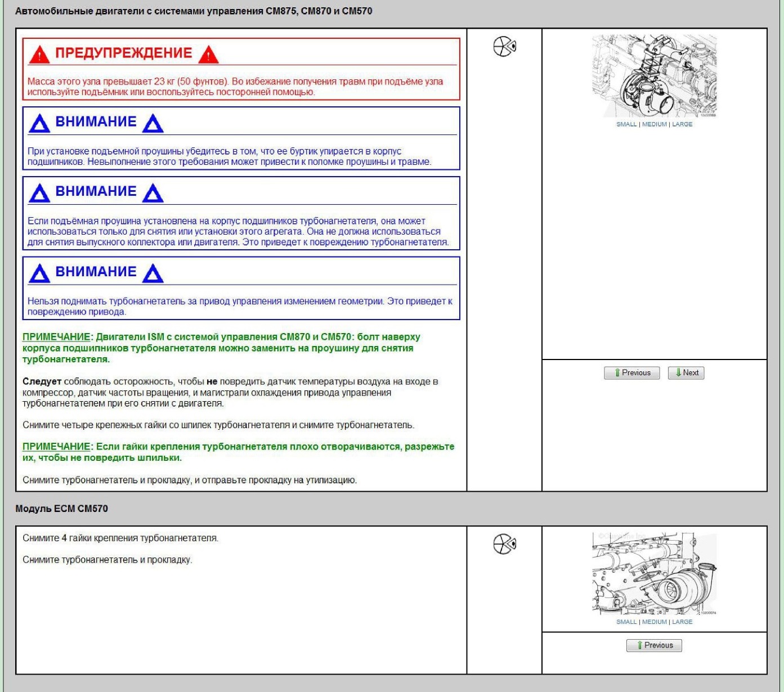Click the red warning triangle after ПРЕДУПРЕЖДЕНИЕ
This screenshot has height=692, width=784.
click(209, 55)
